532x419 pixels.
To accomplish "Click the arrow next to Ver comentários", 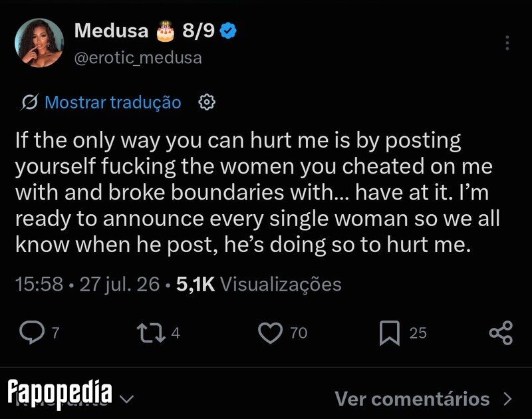I will (x=508, y=399).
